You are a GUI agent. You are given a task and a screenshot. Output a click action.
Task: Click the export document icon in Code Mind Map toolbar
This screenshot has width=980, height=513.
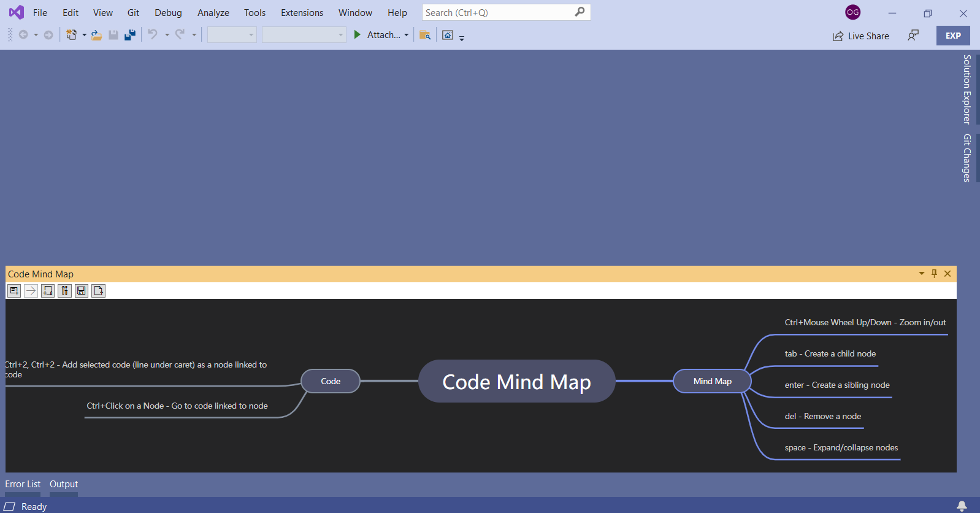pos(98,291)
